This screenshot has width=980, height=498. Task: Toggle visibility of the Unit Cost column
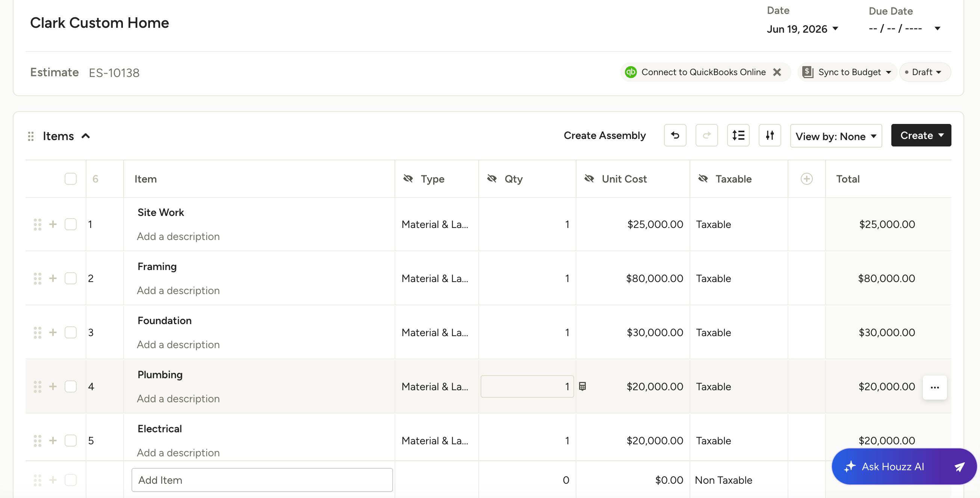(589, 178)
